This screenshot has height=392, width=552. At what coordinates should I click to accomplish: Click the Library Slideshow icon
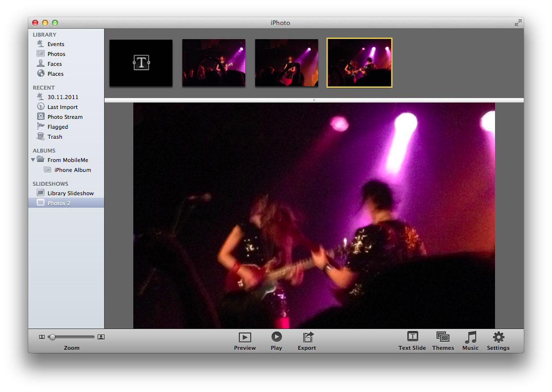(x=41, y=193)
